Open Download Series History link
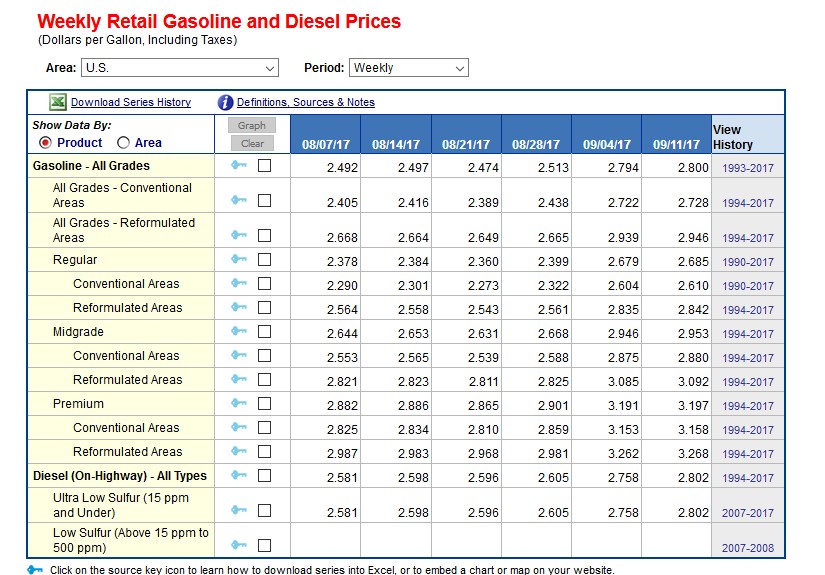This screenshot has height=575, width=825. point(131,102)
